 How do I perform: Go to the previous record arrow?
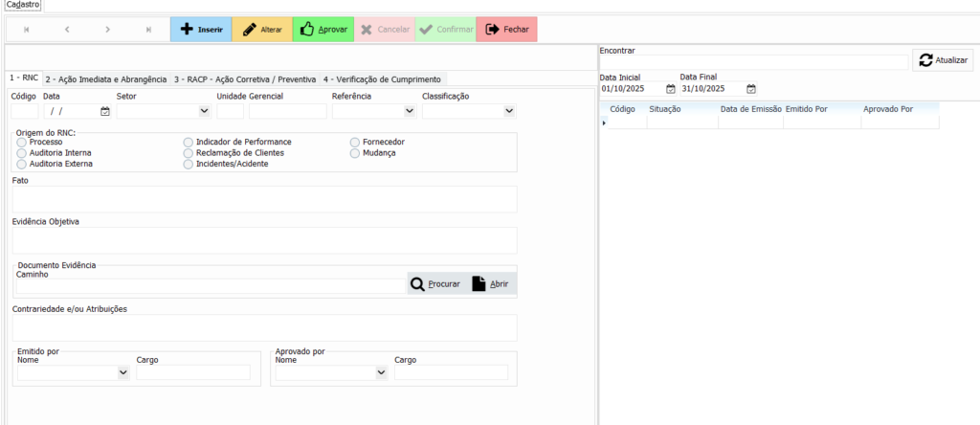[67, 30]
